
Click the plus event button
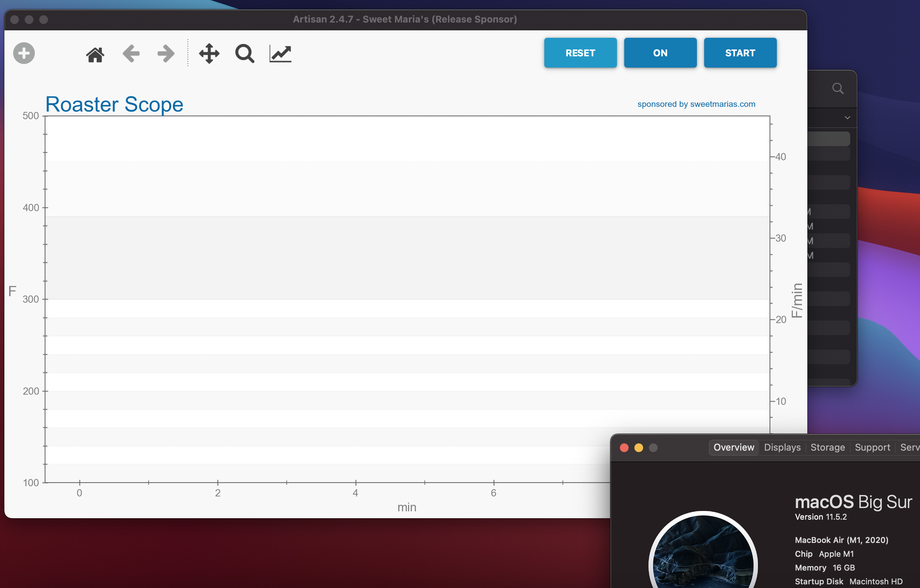23,53
